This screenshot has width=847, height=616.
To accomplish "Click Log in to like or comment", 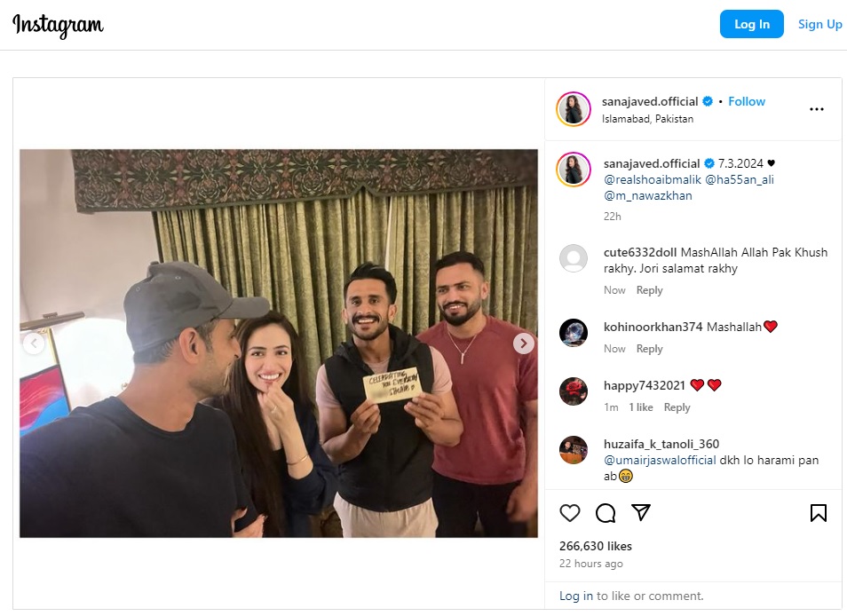I will (x=576, y=596).
